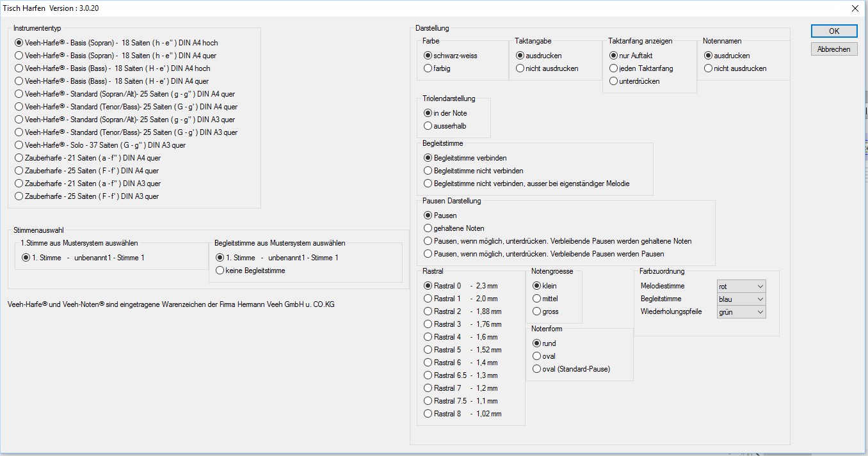Viewport: 868px width, 456px height.
Task: Set Notengroesse to mittel
Action: [537, 299]
